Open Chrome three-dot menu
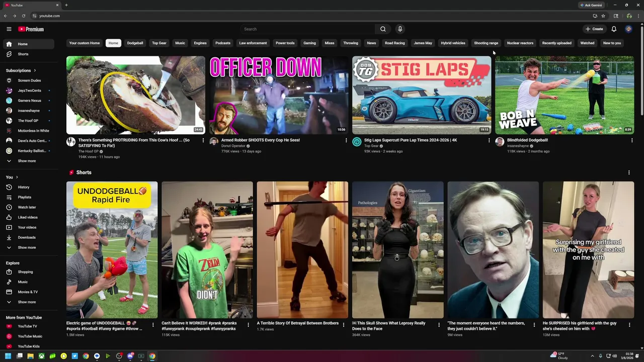The height and width of the screenshot is (362, 644). click(x=637, y=16)
